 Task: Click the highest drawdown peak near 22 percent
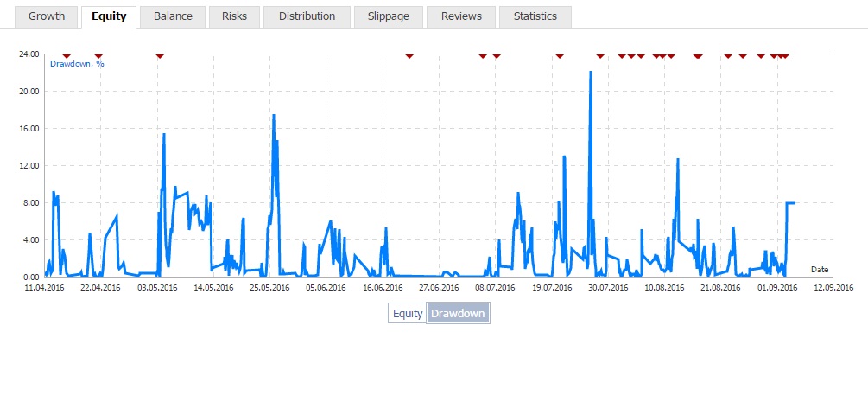click(x=591, y=72)
